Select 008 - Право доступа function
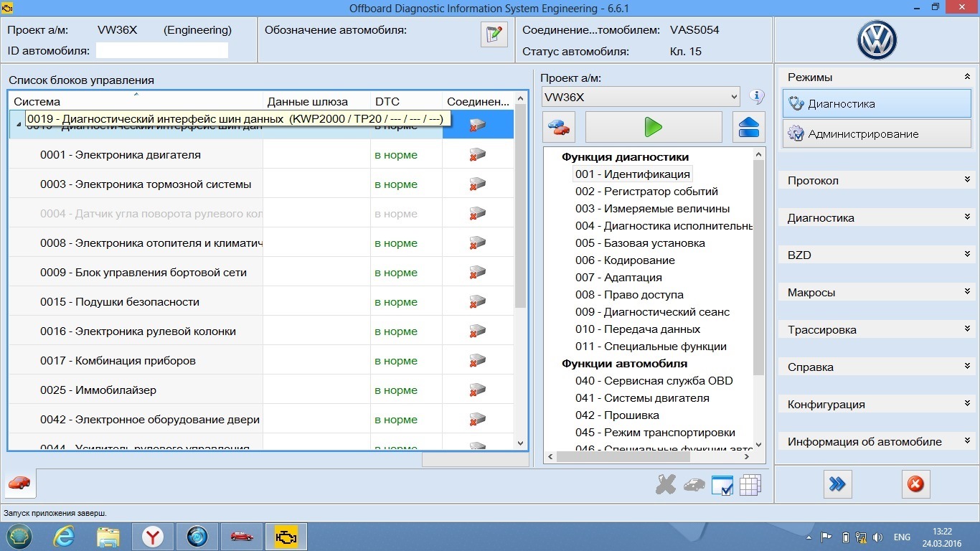This screenshot has width=980, height=551. pyautogui.click(x=629, y=295)
